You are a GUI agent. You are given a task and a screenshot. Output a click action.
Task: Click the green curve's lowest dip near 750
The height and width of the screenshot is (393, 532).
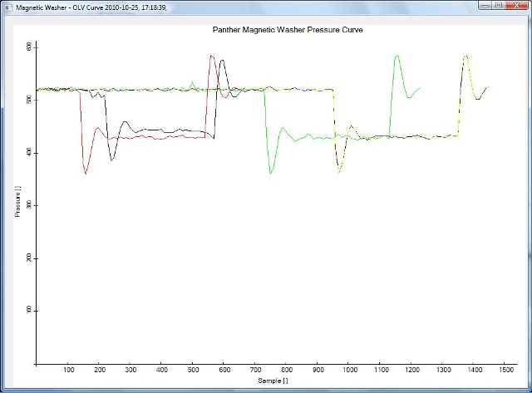pos(270,173)
